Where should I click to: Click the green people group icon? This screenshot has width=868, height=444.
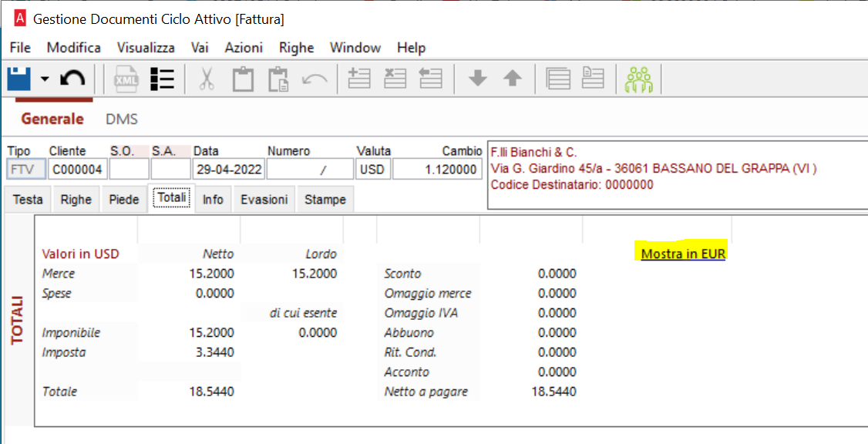(639, 79)
